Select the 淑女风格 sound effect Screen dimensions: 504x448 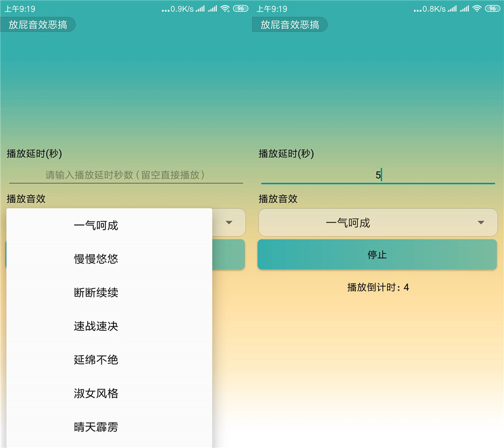96,394
